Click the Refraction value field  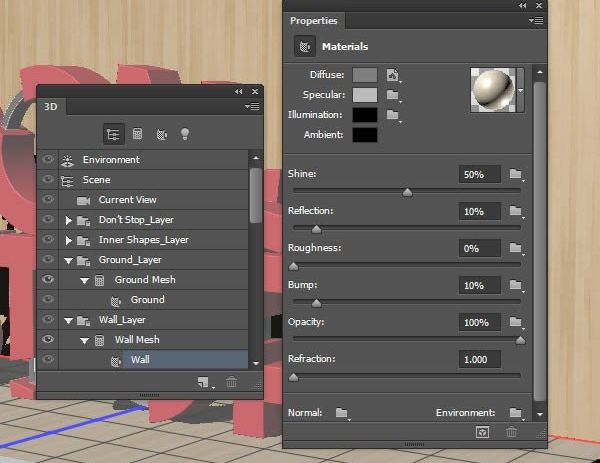(479, 360)
